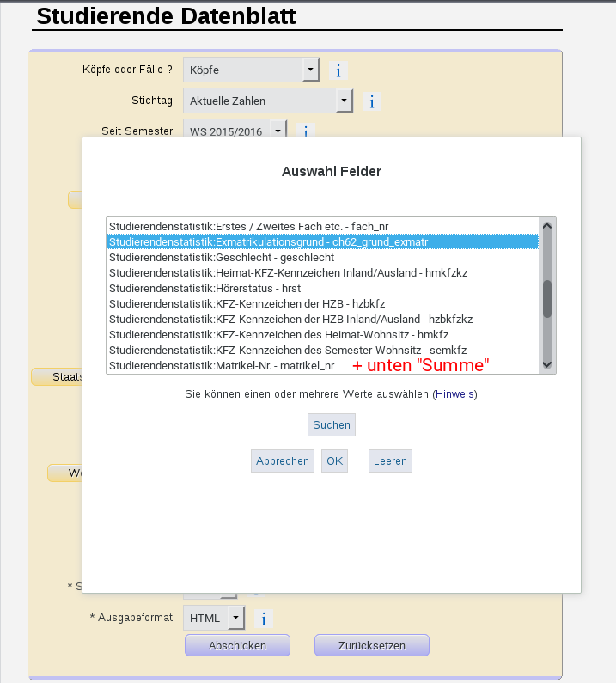This screenshot has width=616, height=683.
Task: Open info icon next to Stichtag
Action: pos(372,101)
